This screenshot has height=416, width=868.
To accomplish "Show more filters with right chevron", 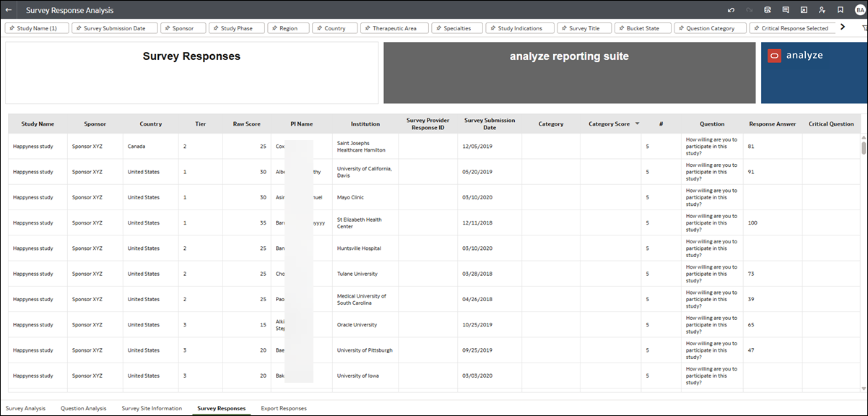I will click(x=842, y=27).
